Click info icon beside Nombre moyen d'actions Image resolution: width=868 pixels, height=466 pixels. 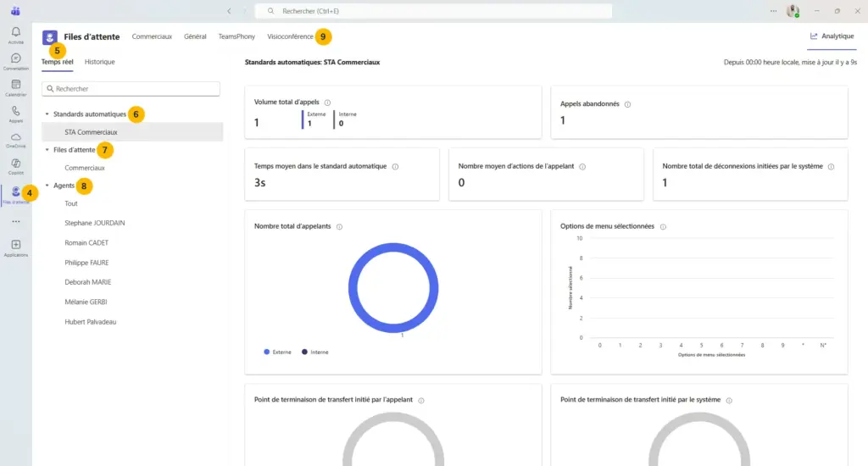pos(582,167)
